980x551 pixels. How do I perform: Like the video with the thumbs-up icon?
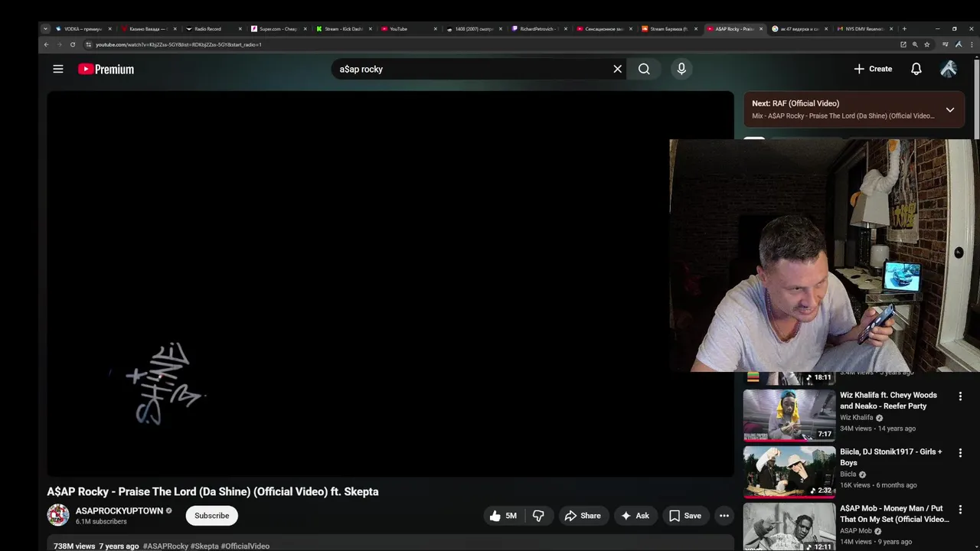[x=503, y=516]
